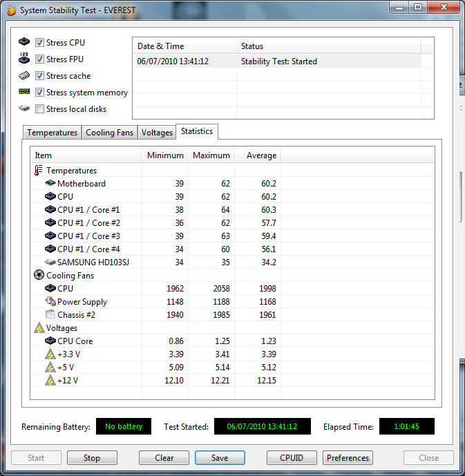
Task: Select the Voltages tab
Action: [157, 133]
